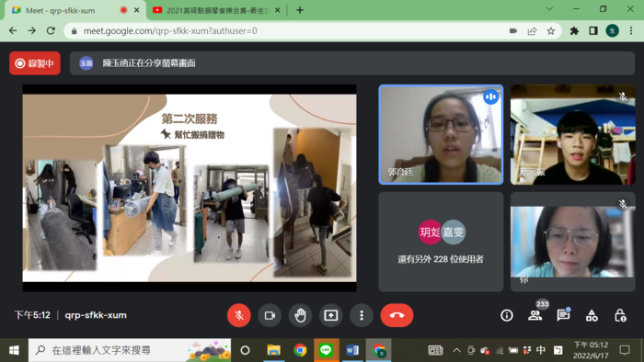
Task: Click the recording indicator 錄製中
Action: pos(35,63)
